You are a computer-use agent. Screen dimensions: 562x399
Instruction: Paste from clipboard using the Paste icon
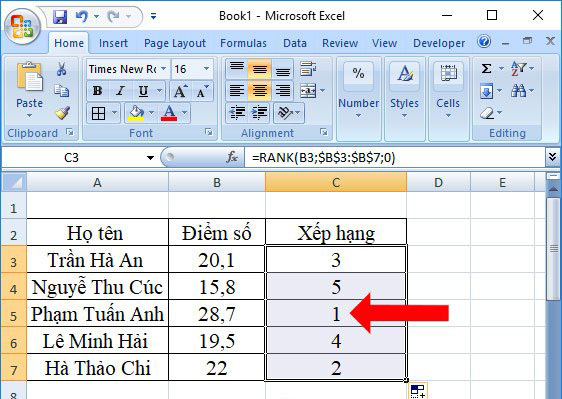pyautogui.click(x=29, y=76)
